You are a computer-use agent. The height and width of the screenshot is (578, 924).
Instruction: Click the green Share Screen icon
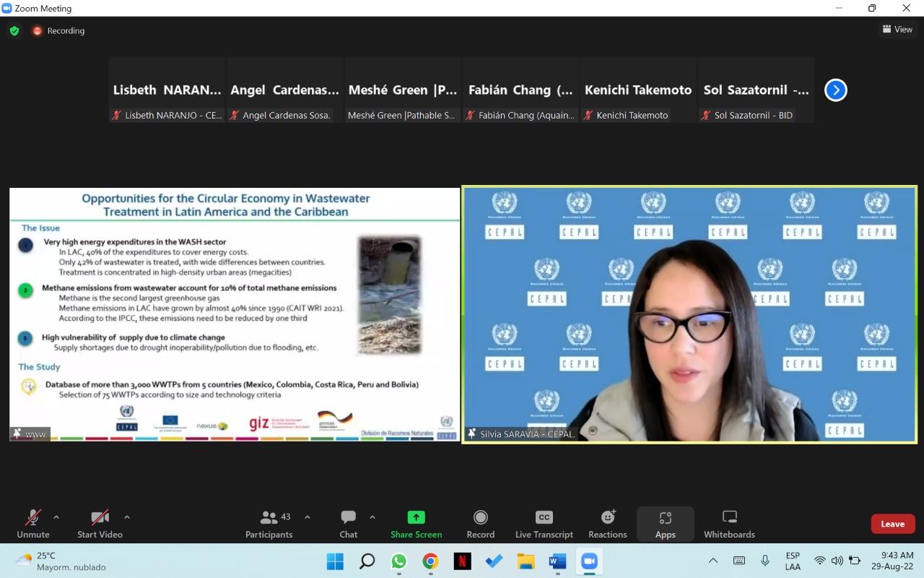416,517
